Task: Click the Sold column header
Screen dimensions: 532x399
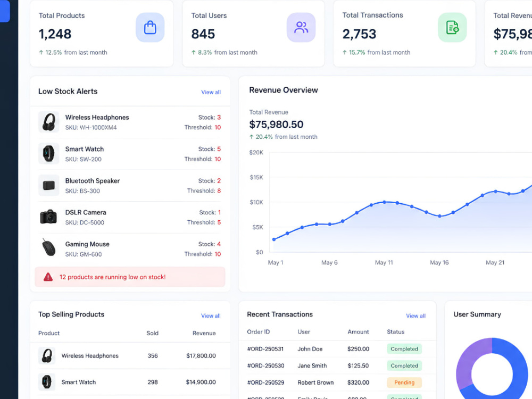Action: 152,333
